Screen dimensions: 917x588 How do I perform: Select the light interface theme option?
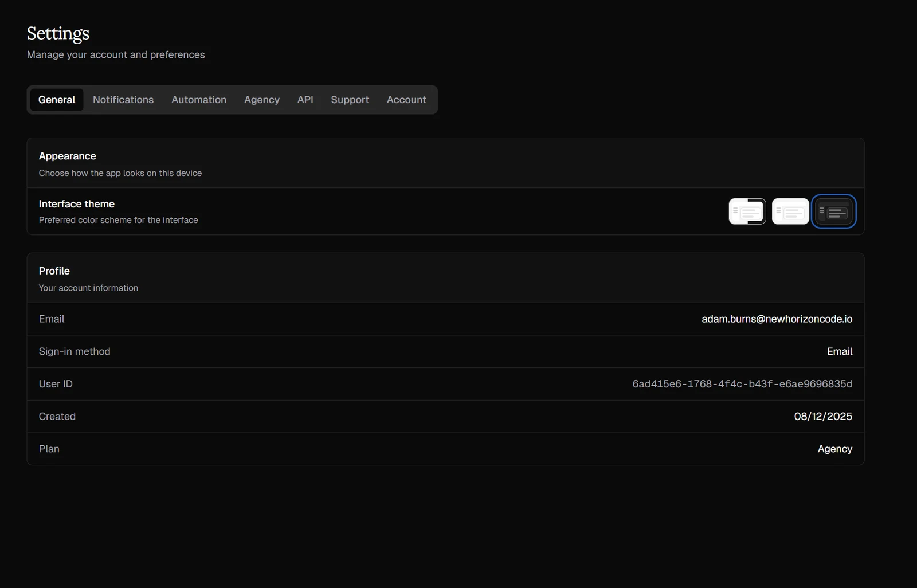(x=790, y=211)
